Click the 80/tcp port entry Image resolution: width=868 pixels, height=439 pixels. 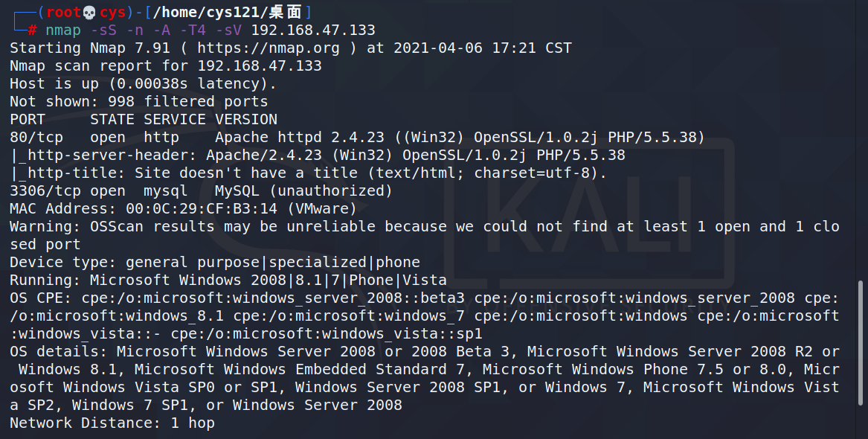click(36, 138)
